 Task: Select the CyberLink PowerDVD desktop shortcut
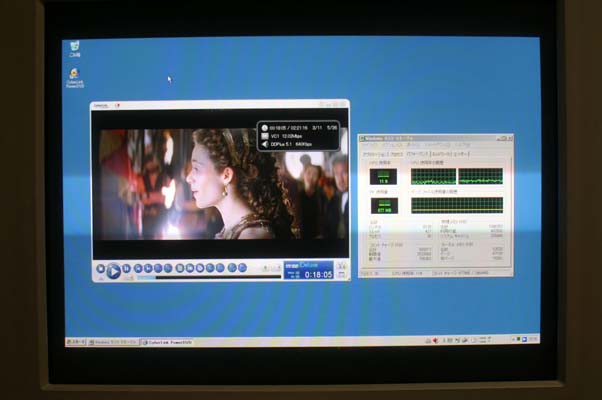(75, 78)
